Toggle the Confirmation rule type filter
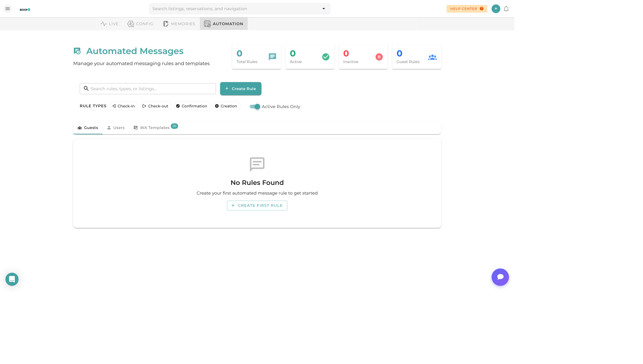This screenshot has height=364, width=643. click(192, 106)
